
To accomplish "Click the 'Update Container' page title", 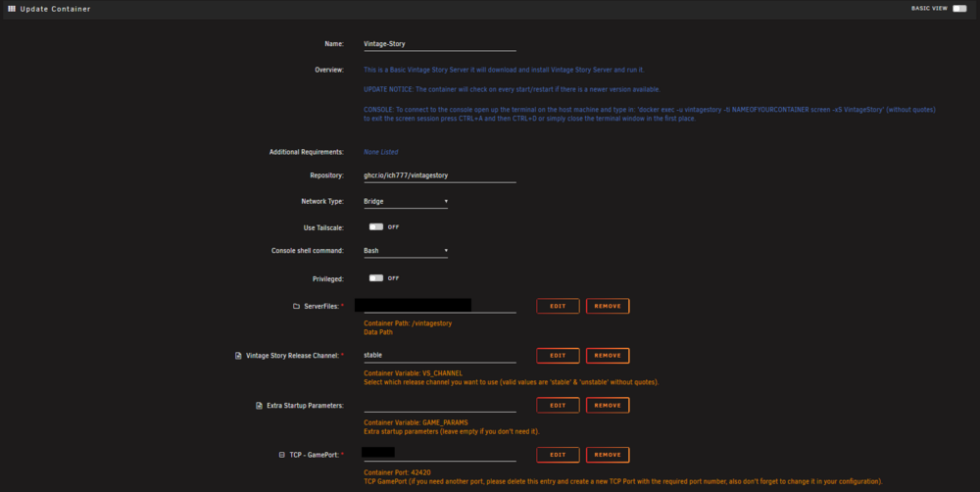I will 55,9.
